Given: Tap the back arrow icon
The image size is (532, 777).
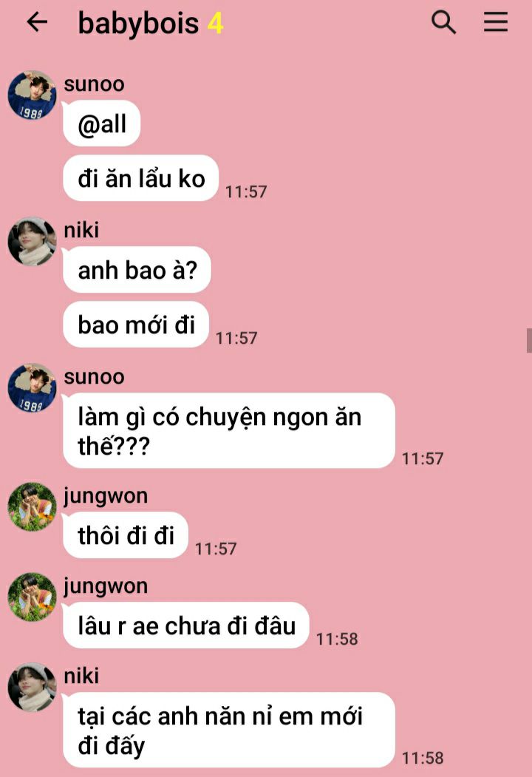Looking at the screenshot, I should 37,22.
